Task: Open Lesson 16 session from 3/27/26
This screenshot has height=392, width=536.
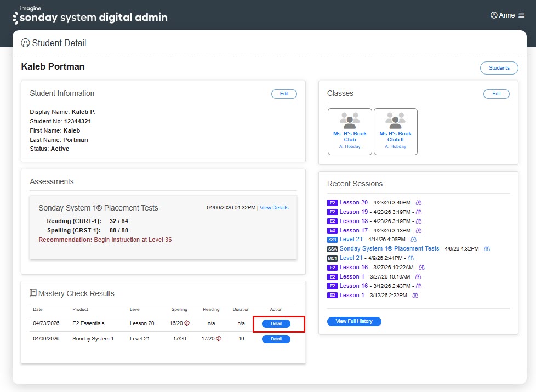Action: pos(353,267)
